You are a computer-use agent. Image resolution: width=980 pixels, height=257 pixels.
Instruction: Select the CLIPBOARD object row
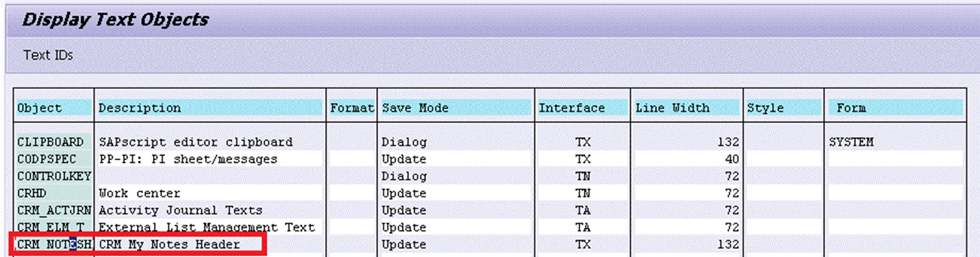[x=490, y=142]
